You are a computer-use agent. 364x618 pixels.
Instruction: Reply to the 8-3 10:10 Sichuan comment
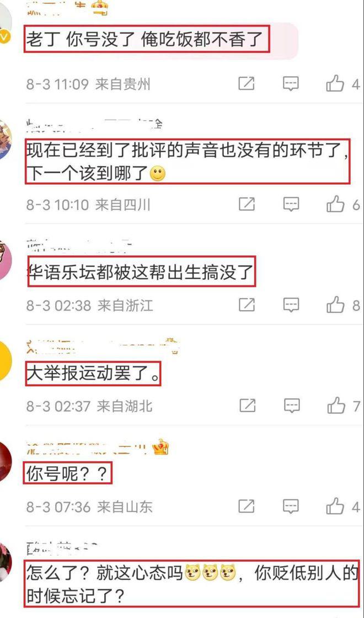[291, 204]
